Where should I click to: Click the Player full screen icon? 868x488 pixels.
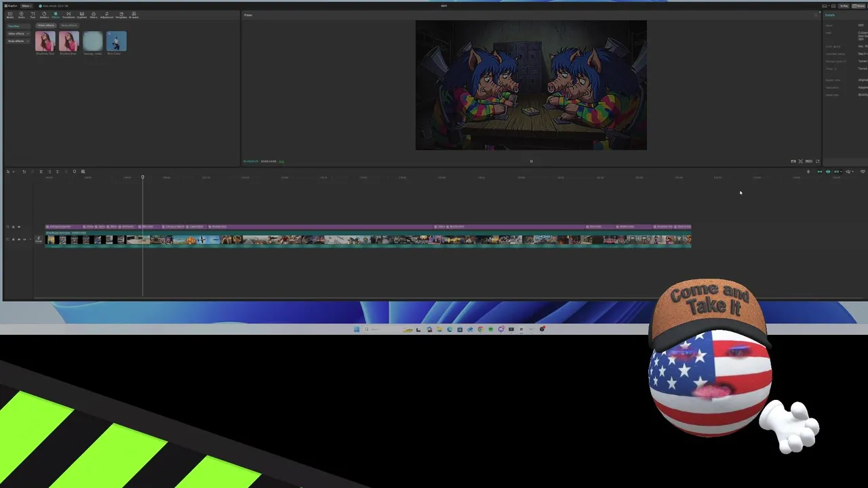click(817, 161)
